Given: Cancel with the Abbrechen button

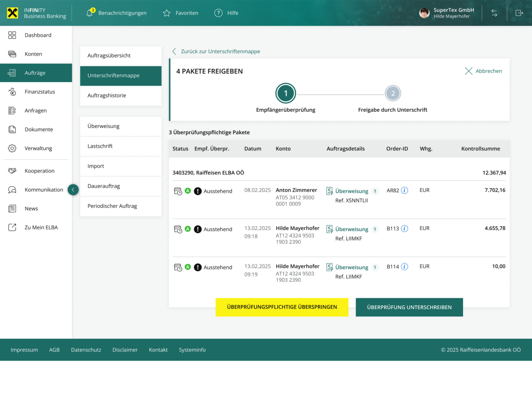Looking at the screenshot, I should point(483,71).
